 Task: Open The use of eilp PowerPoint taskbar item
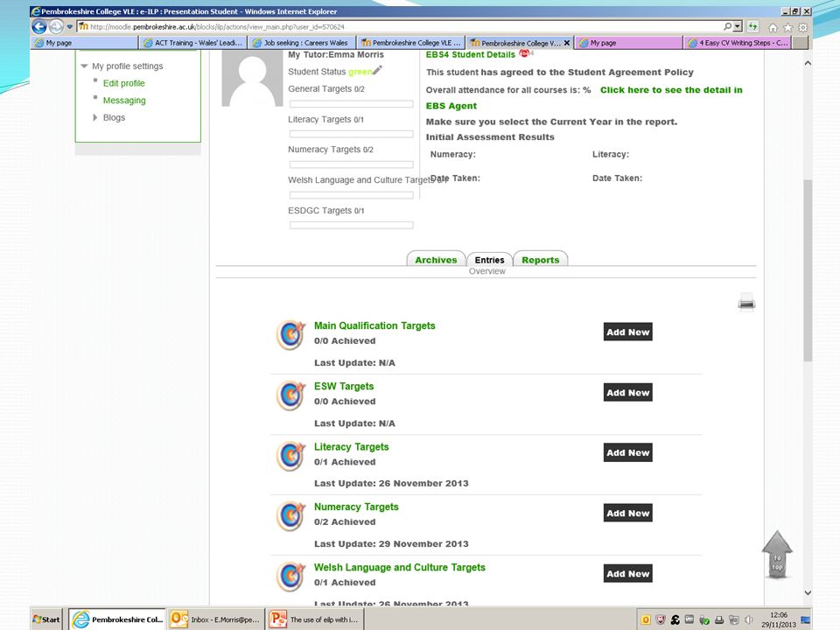[315, 619]
